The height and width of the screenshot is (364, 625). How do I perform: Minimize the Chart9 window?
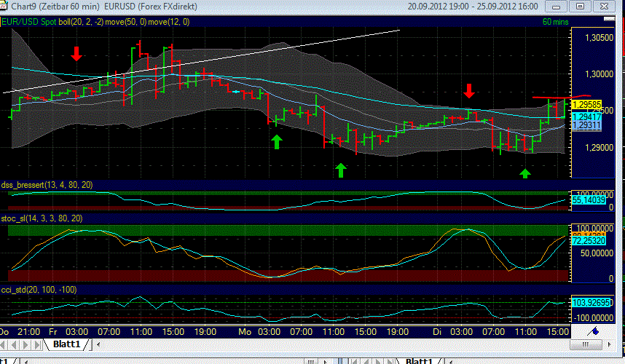pyautogui.click(x=557, y=7)
